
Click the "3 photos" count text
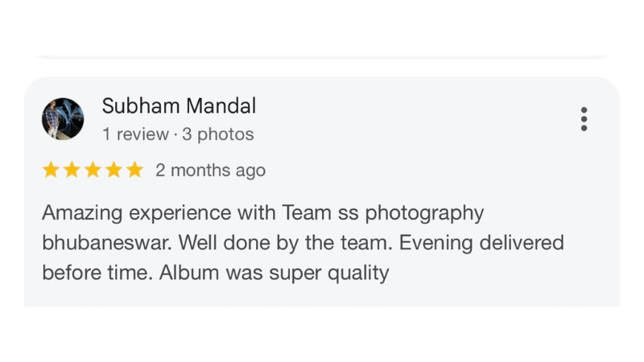pos(217,134)
